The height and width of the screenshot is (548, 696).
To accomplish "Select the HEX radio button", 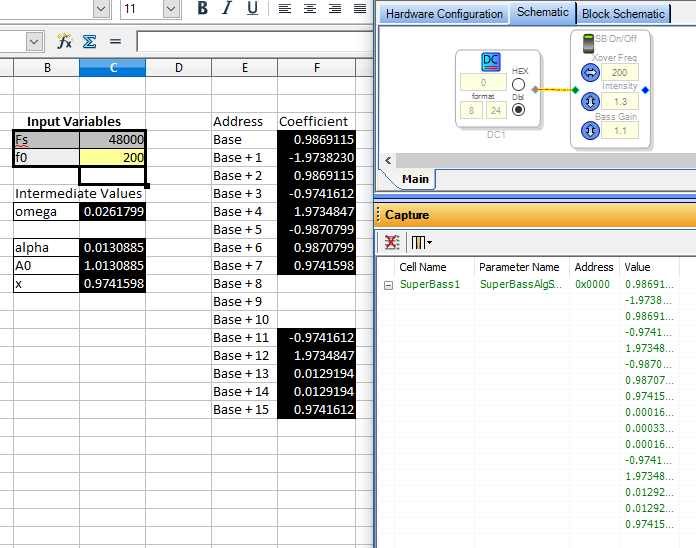I will coord(518,84).
